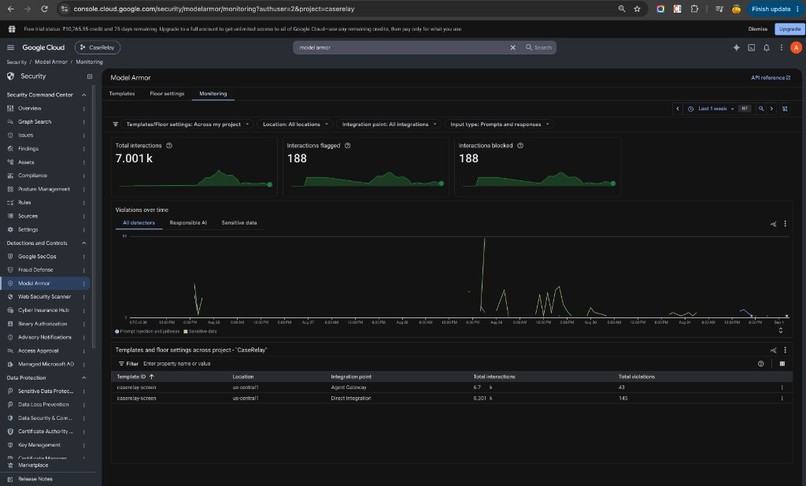806x486 pixels.
Task: Open Security Command Center Settings gear
Action: [x=10, y=229]
